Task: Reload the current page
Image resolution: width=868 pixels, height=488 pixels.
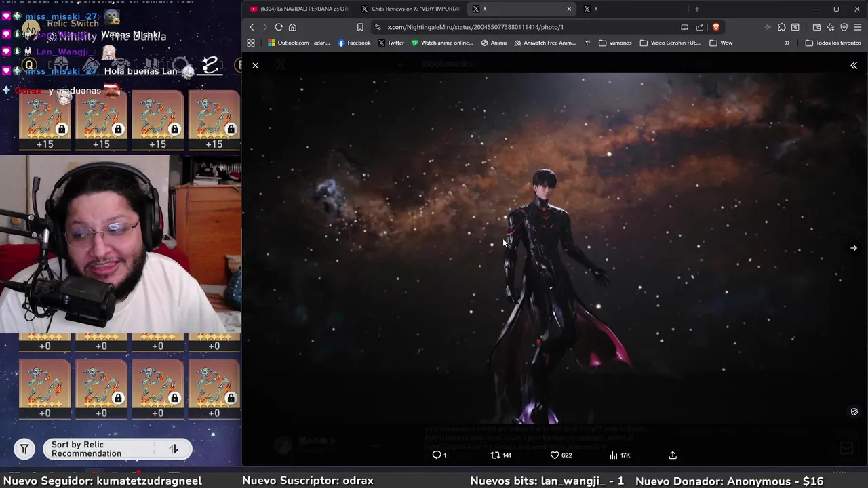Action: 279,27
